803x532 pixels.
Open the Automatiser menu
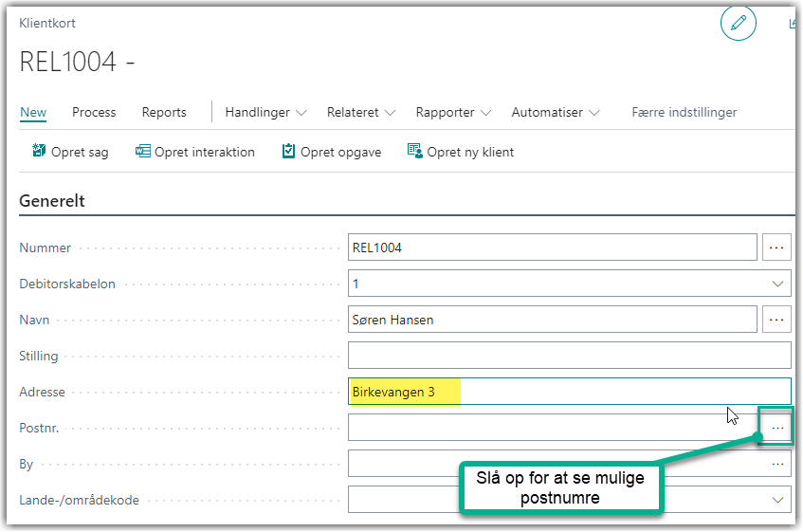pos(556,112)
